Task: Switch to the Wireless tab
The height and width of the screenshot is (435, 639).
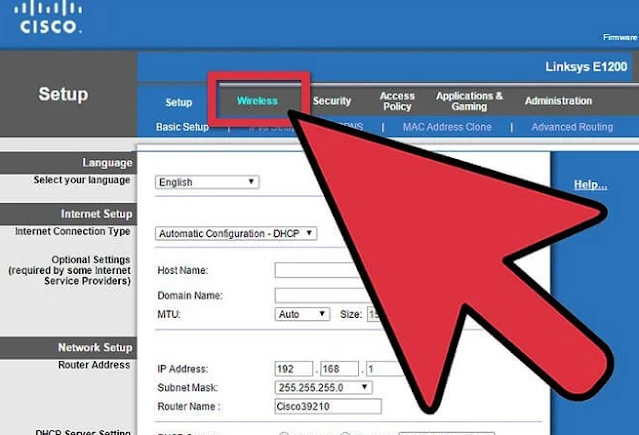Action: (x=257, y=101)
